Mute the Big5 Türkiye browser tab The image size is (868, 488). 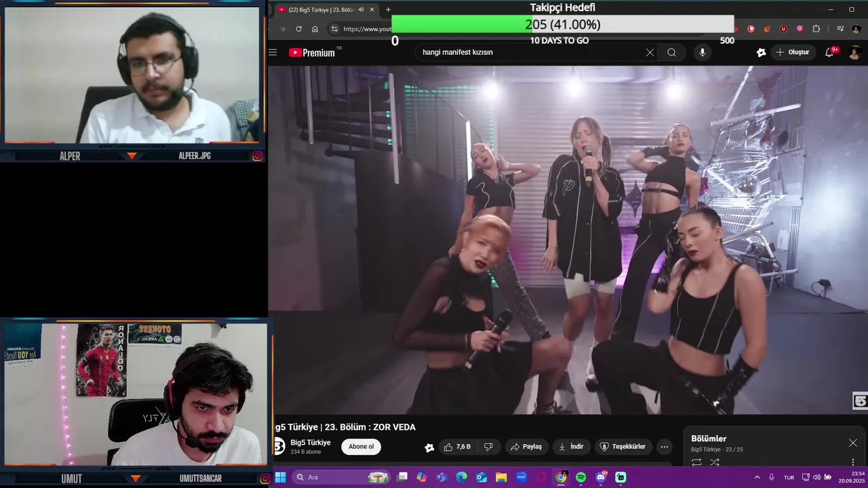[x=361, y=9]
